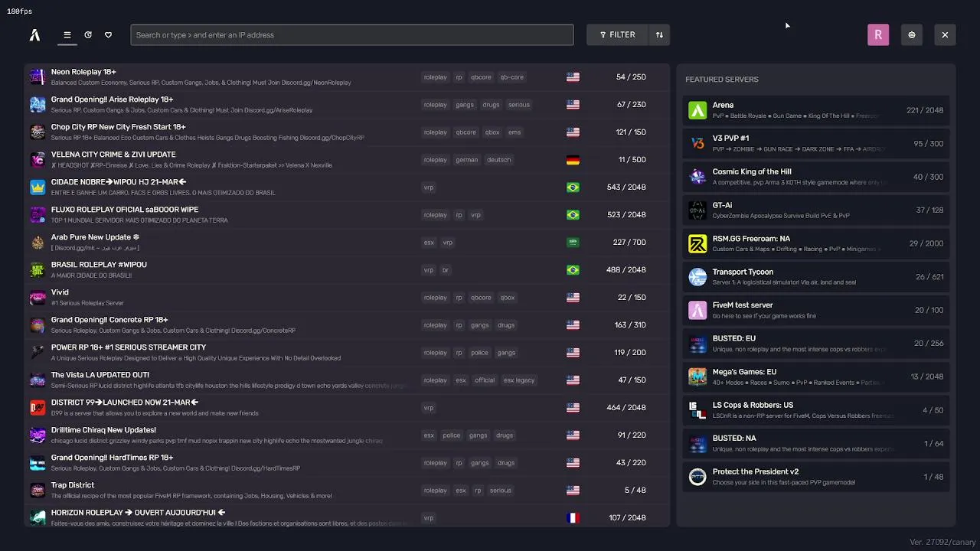980x551 pixels.
Task: Select the police tag on POWER RP
Action: (x=479, y=352)
